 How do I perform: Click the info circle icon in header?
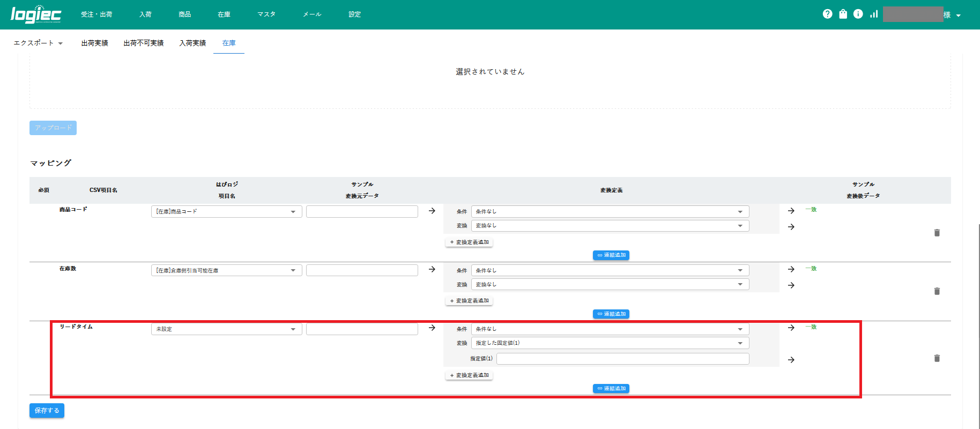pos(858,14)
